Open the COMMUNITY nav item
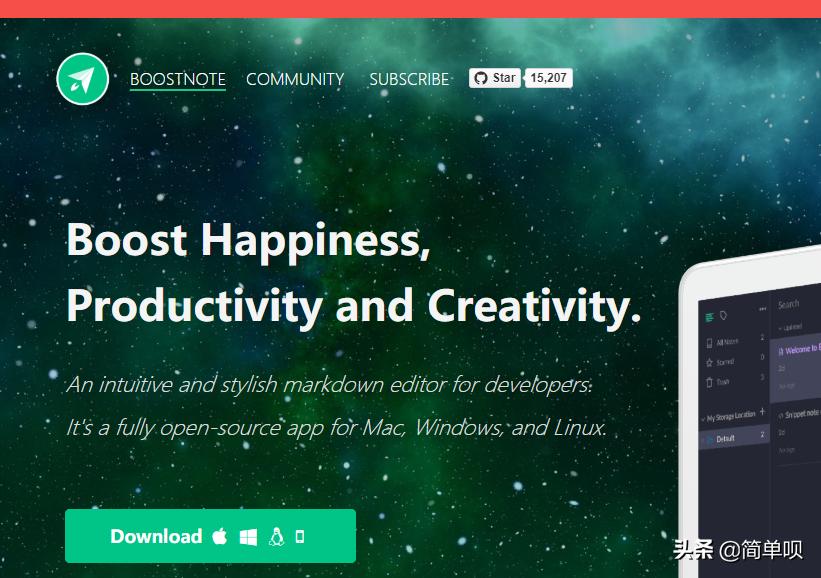Screen dimensions: 821x578 295,80
